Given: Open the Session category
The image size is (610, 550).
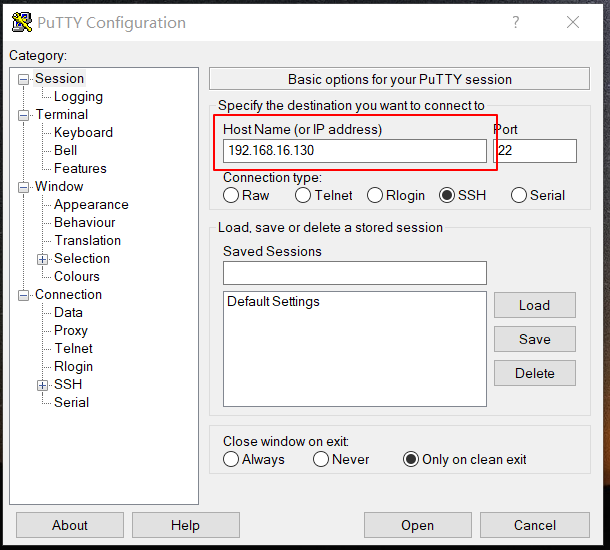Looking at the screenshot, I should click(x=60, y=79).
